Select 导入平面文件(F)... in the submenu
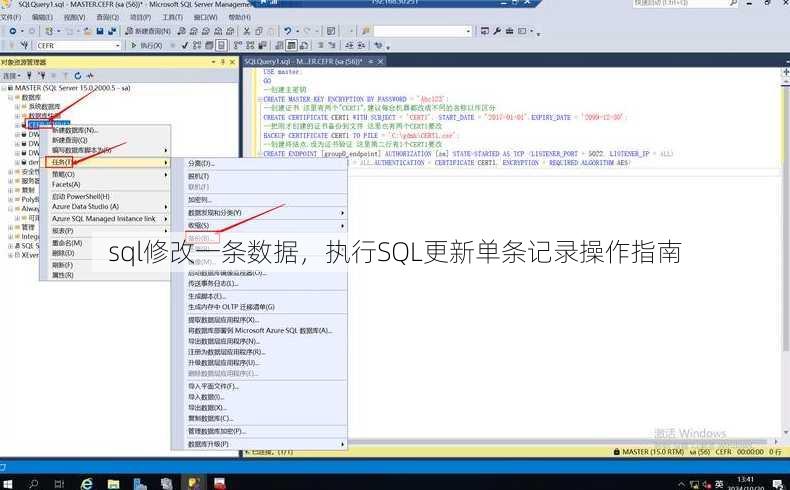 [259, 386]
